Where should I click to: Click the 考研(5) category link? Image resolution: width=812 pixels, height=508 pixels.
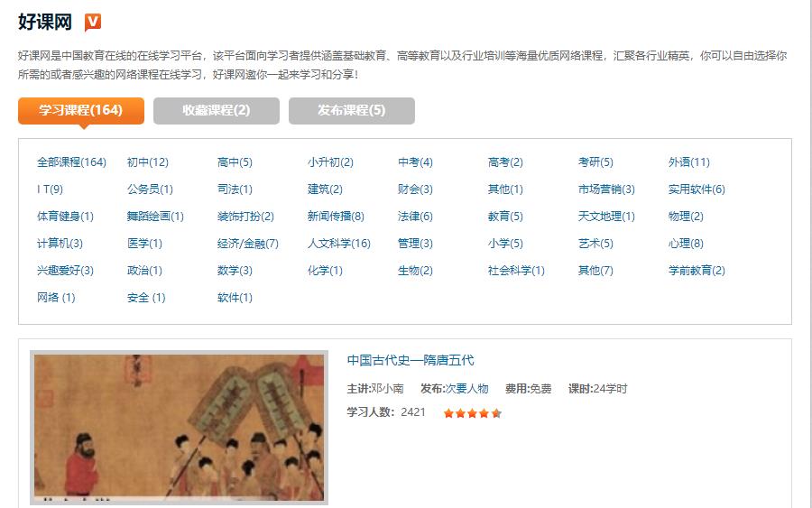pyautogui.click(x=595, y=162)
